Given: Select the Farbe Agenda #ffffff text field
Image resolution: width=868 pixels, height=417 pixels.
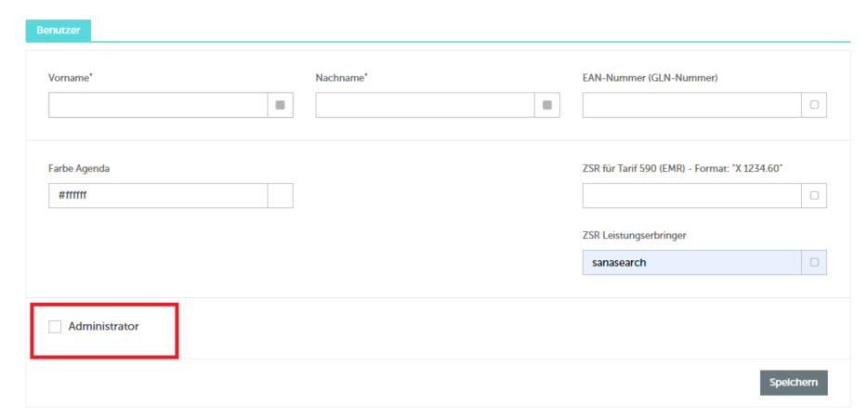Looking at the screenshot, I should pos(158,195).
